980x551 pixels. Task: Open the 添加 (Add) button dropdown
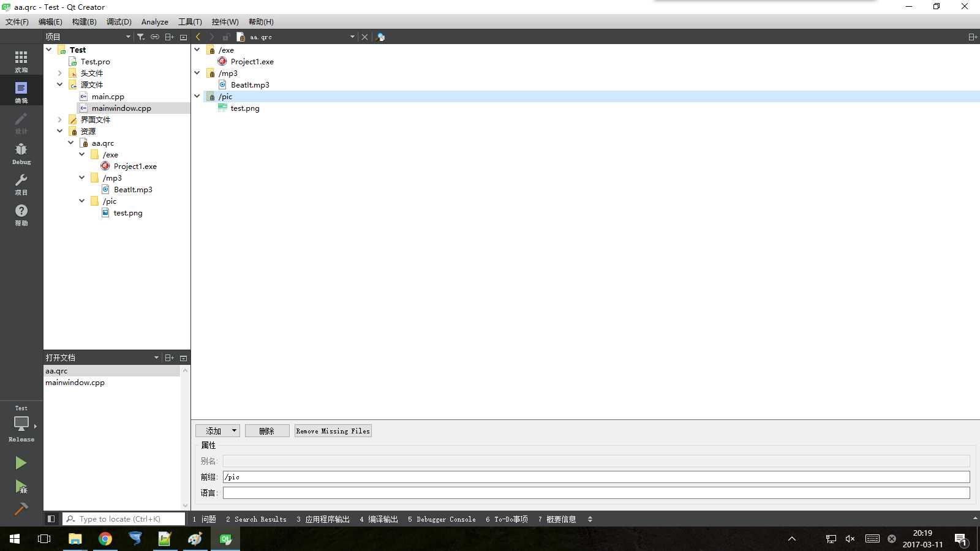click(x=234, y=431)
